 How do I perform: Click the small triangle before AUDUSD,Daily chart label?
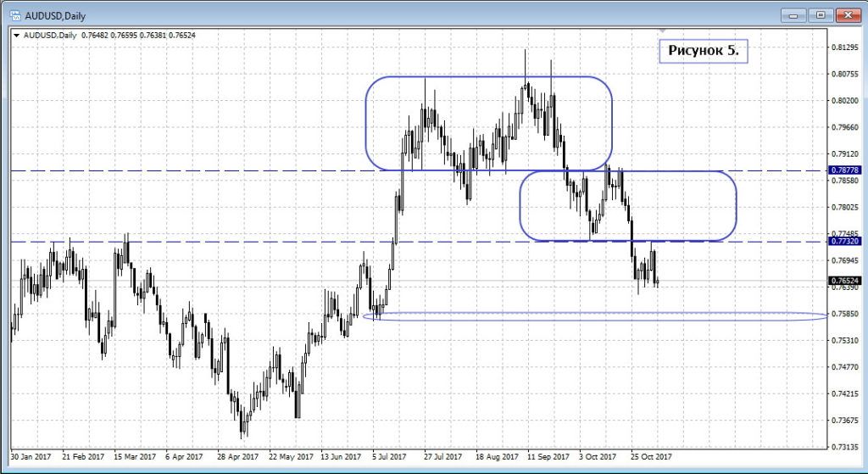[17, 35]
